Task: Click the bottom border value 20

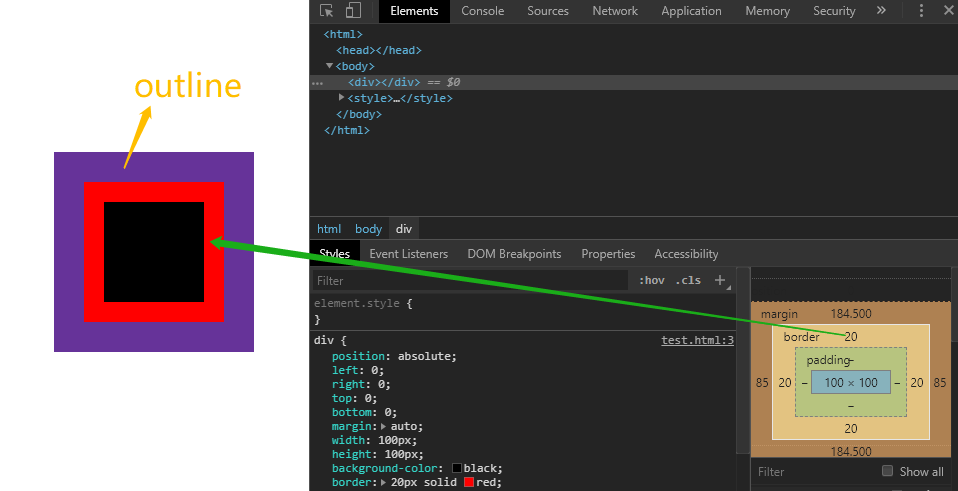Action: pyautogui.click(x=850, y=429)
